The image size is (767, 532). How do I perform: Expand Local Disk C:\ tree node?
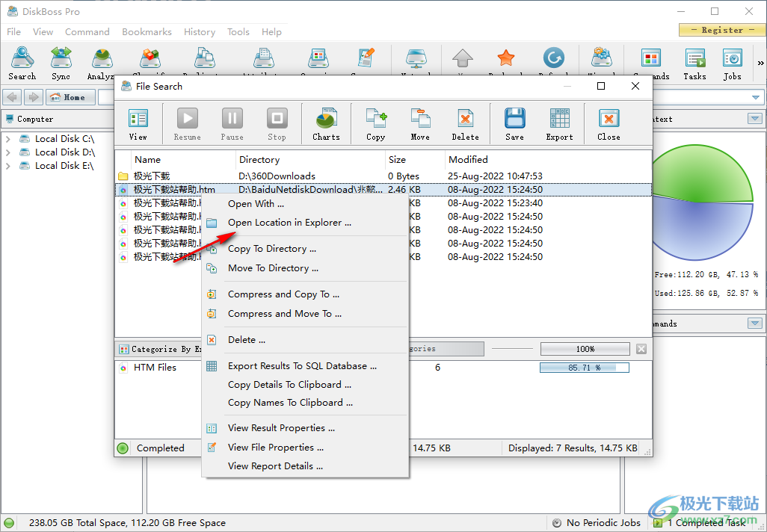click(x=7, y=139)
